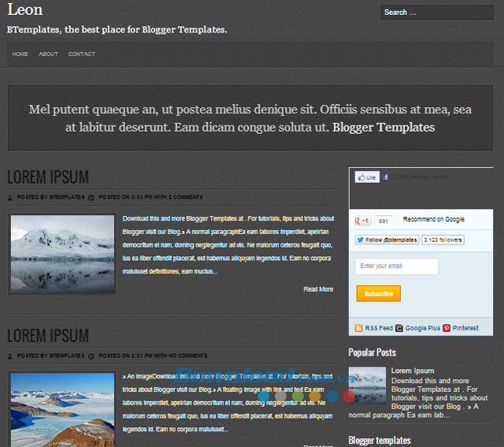Click author icon on second post
This screenshot has width=504, height=447.
[x=10, y=356]
